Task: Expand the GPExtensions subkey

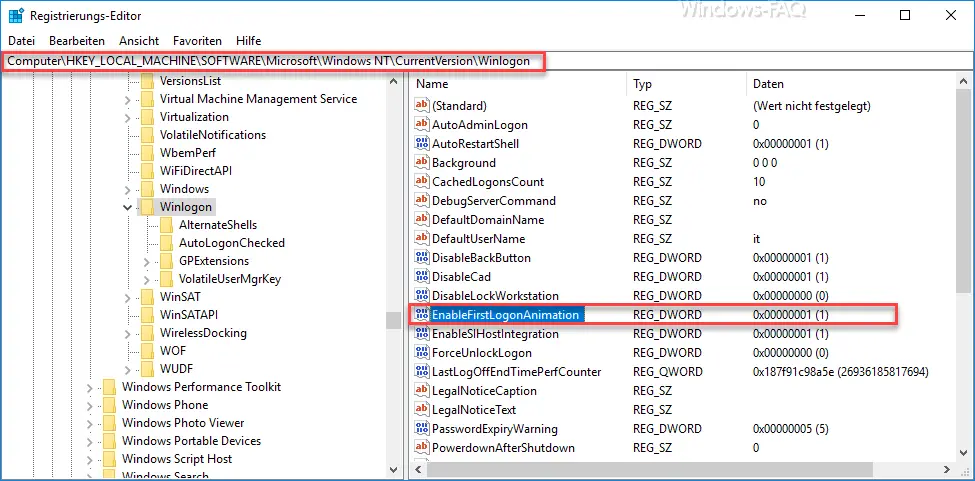Action: tap(147, 261)
